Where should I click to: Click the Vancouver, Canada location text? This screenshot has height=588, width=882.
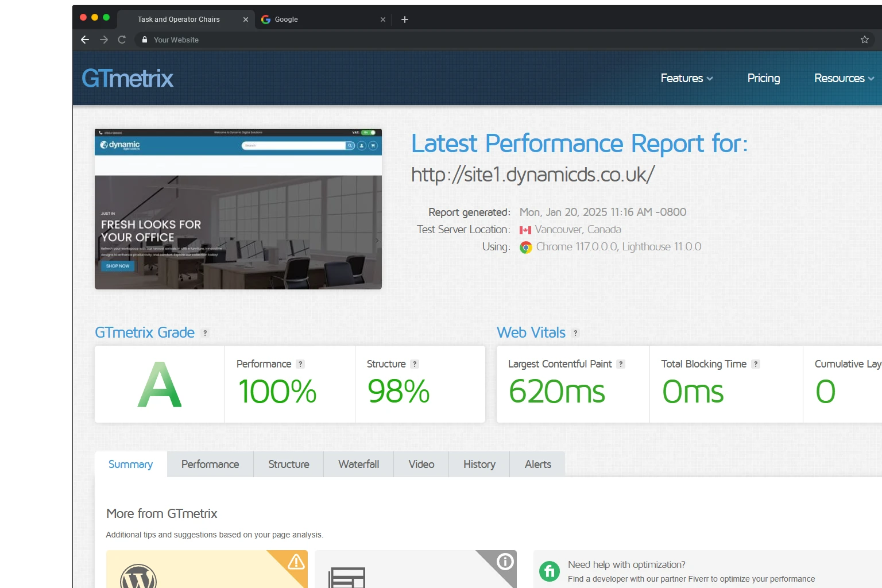pyautogui.click(x=578, y=230)
